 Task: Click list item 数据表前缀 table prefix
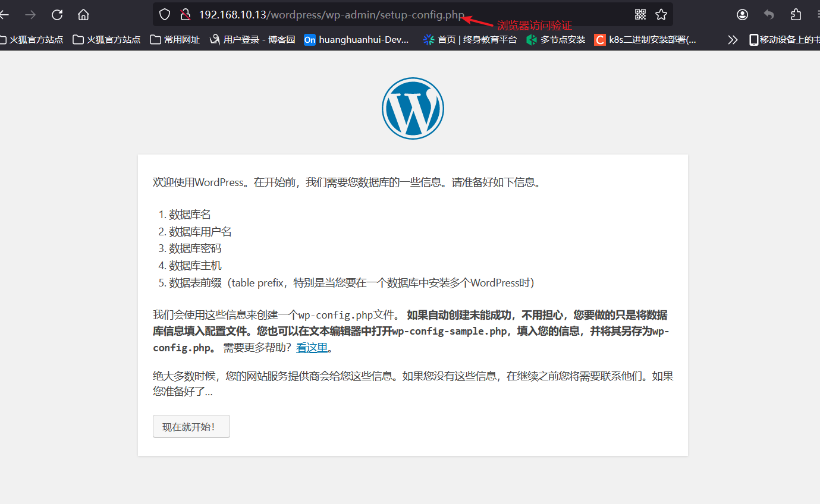(x=351, y=283)
